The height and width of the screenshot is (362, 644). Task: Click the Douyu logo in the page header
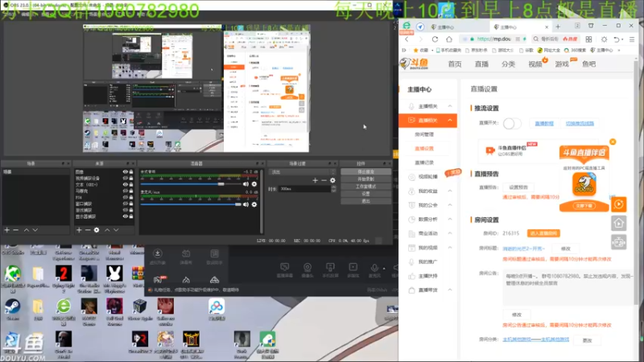(x=415, y=64)
